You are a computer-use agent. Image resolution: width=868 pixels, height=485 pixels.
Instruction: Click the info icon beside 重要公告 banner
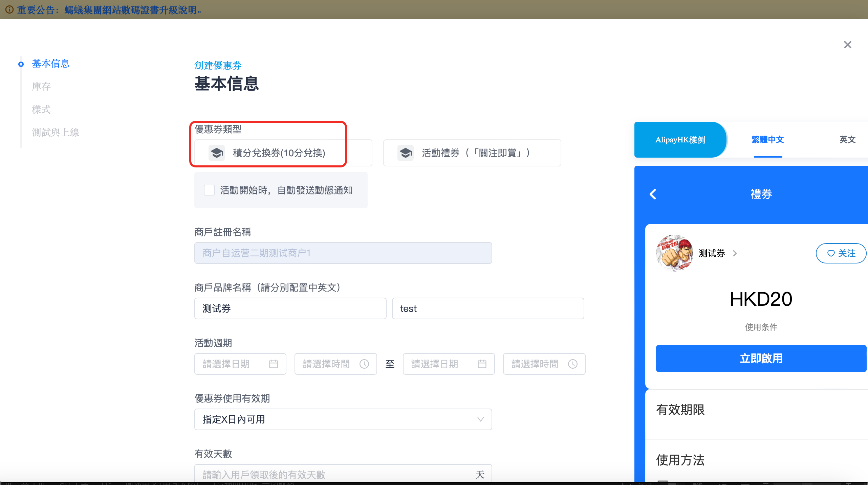pyautogui.click(x=9, y=9)
